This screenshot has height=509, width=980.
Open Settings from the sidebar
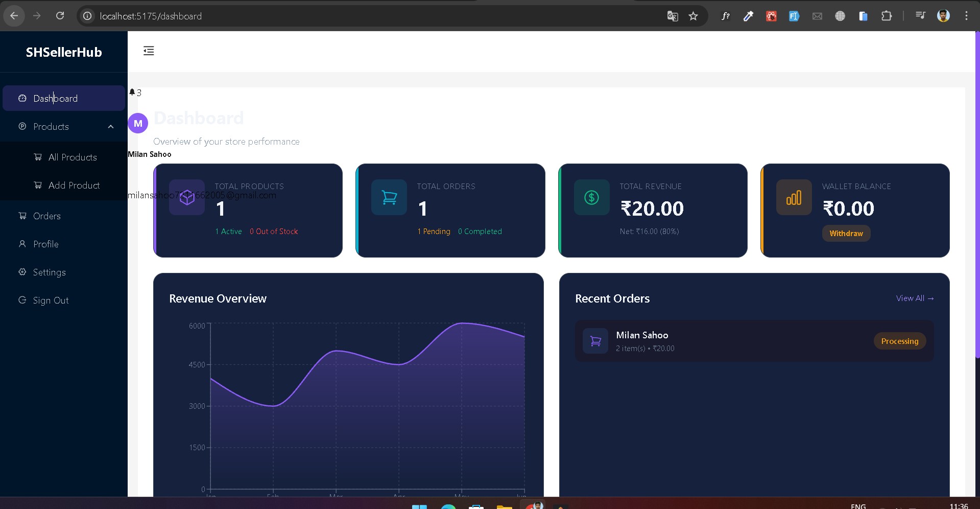[x=49, y=272]
